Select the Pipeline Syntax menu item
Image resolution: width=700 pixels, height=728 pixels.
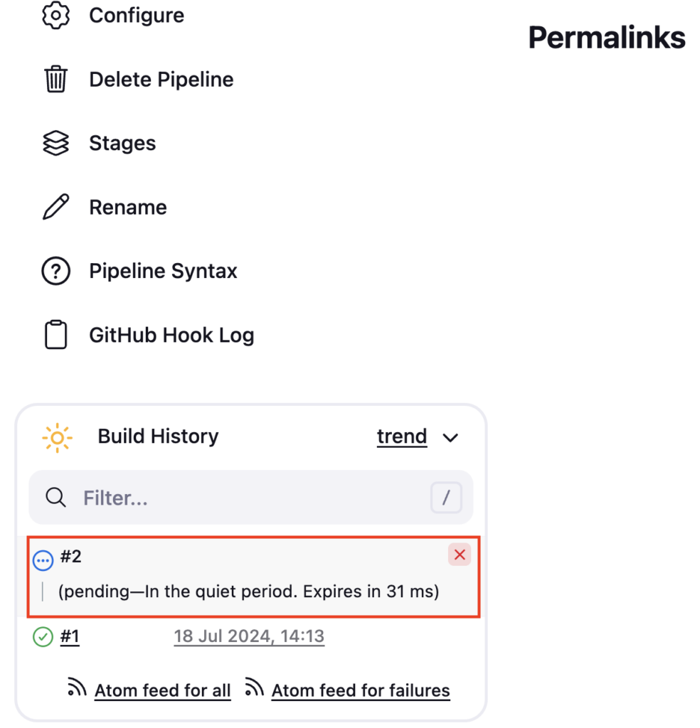(x=163, y=271)
